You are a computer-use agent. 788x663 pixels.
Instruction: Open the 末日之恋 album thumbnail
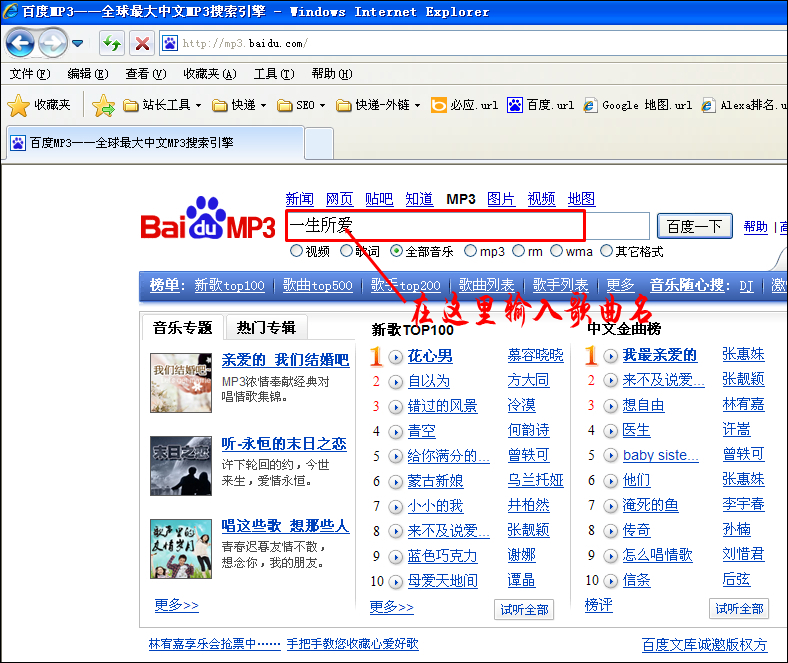point(181,466)
